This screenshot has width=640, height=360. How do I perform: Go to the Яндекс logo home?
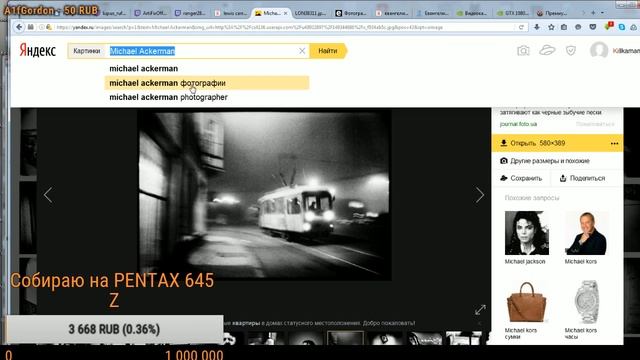pos(38,51)
